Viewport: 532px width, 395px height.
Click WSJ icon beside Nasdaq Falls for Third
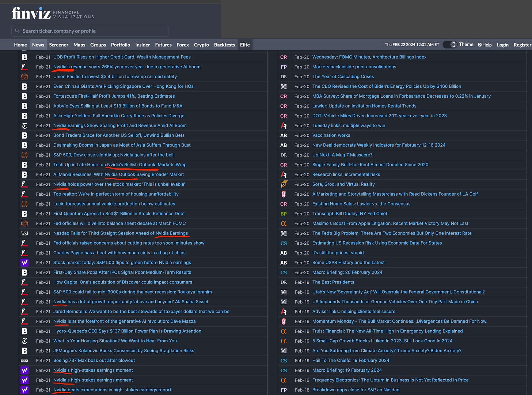[24, 233]
